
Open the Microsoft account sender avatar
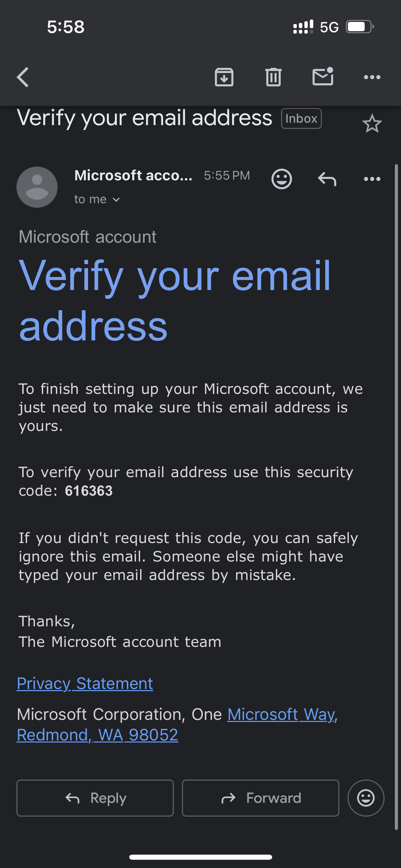click(x=37, y=187)
